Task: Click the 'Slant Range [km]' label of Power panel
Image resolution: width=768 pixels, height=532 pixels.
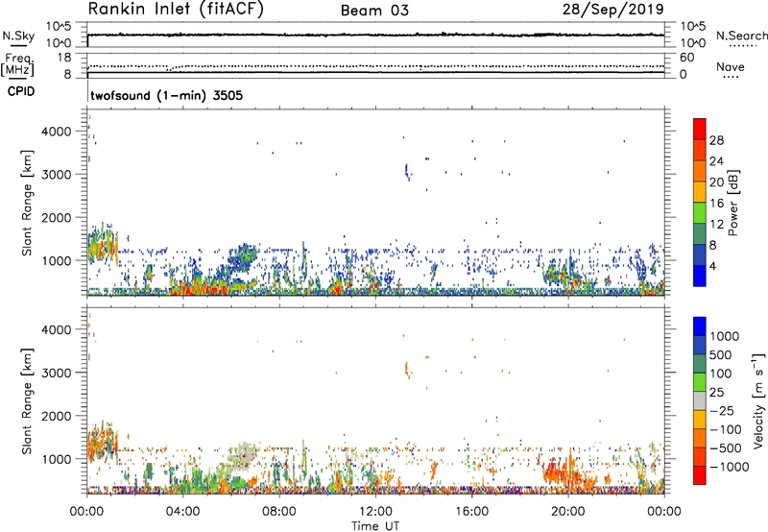Action: pos(28,203)
